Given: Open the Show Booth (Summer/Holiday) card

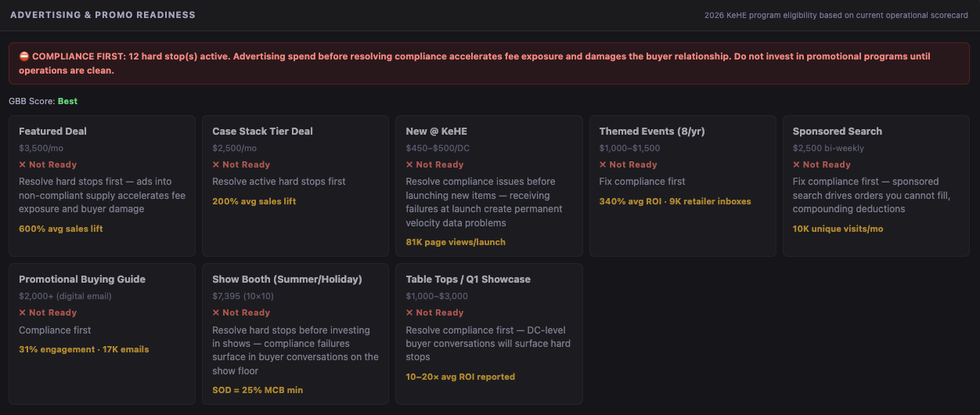Looking at the screenshot, I should [295, 334].
